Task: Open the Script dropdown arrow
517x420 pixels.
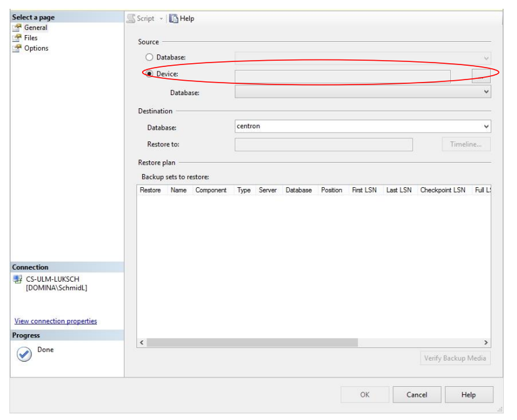Action: pos(161,19)
